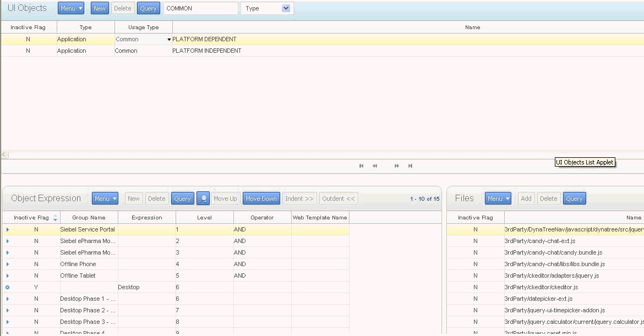This screenshot has height=336, width=644.
Task: Click Delete button in UI Objects
Action: click(x=122, y=8)
